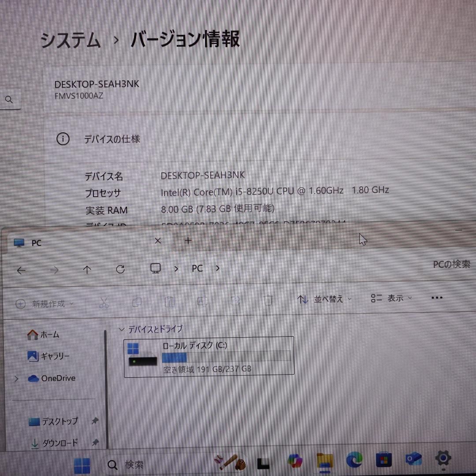Open Copilot from the taskbar
476x476 pixels.
(295, 461)
